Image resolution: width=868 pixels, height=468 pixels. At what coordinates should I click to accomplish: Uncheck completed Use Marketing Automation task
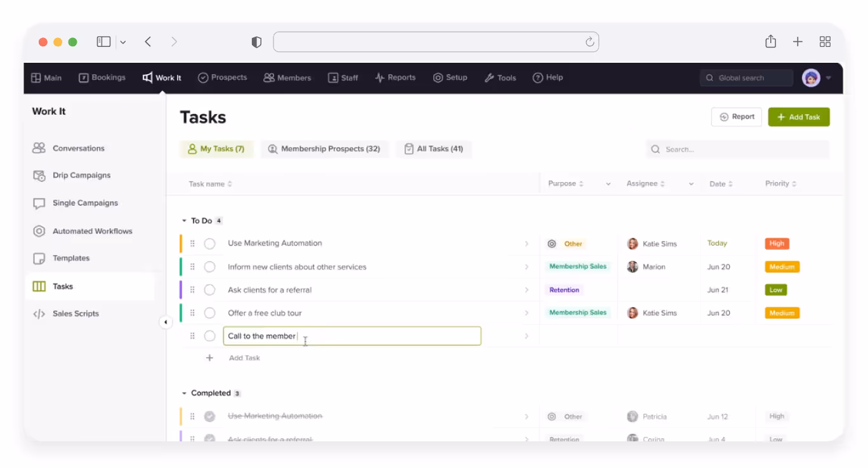(x=210, y=417)
